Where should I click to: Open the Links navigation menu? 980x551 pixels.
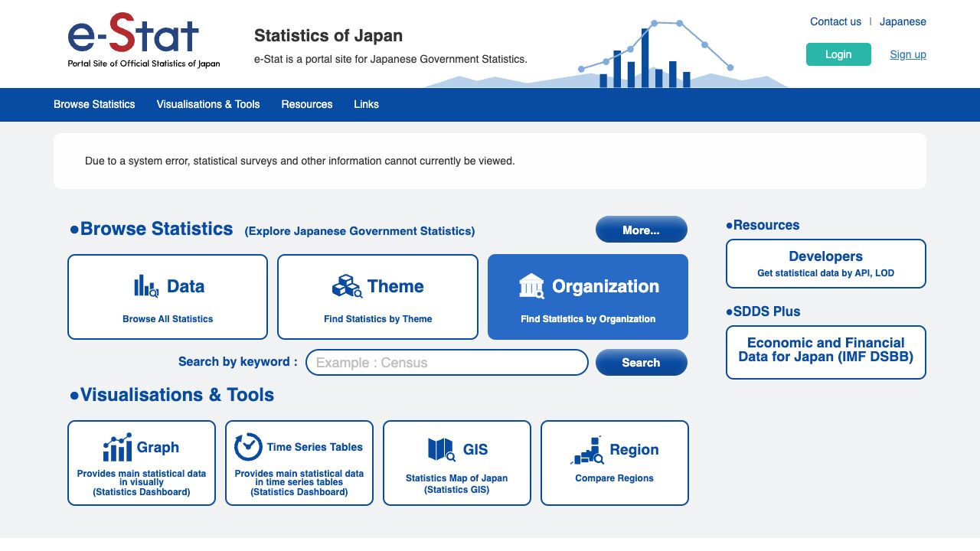(x=366, y=105)
